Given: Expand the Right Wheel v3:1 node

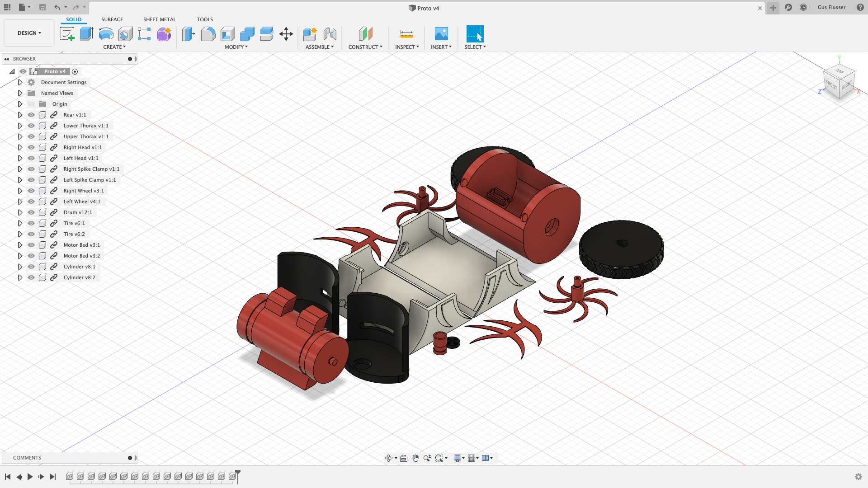Looking at the screenshot, I should click(x=20, y=191).
